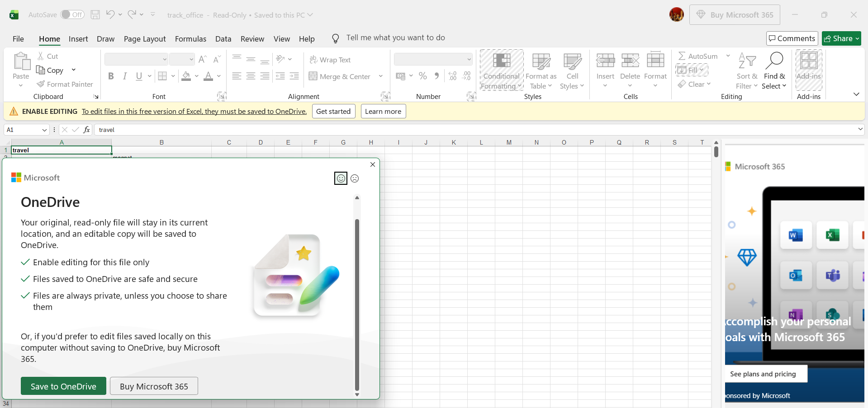Screen dimensions: 868x408
Task: Click the Undo arrow icon
Action: pyautogui.click(x=110, y=14)
